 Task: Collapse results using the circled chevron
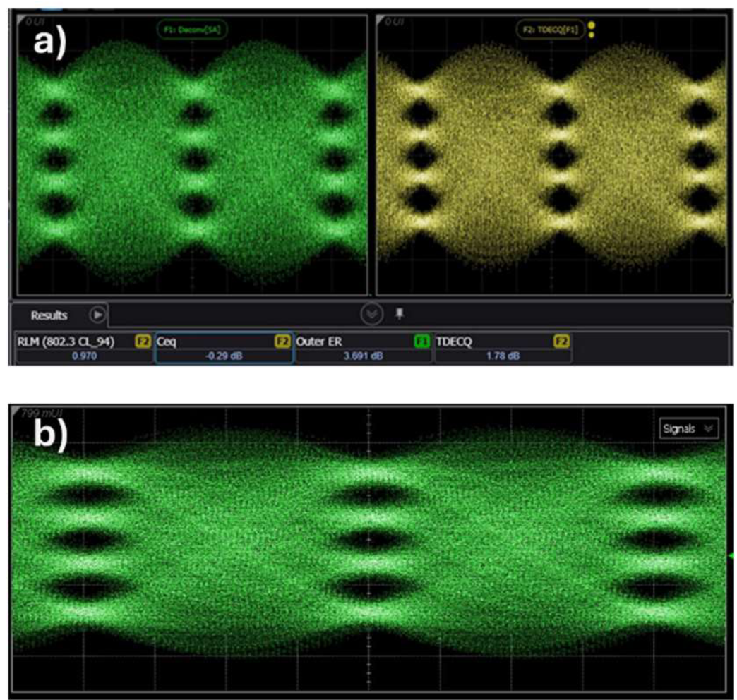(x=371, y=314)
